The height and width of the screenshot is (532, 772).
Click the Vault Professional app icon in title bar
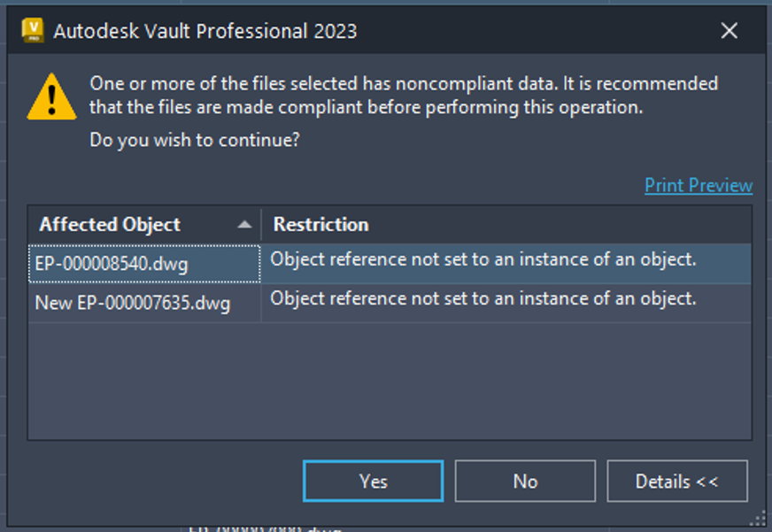pyautogui.click(x=33, y=30)
